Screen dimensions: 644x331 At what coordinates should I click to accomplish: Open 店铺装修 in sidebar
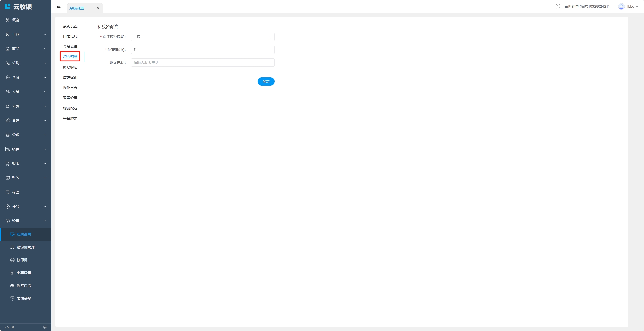24,298
